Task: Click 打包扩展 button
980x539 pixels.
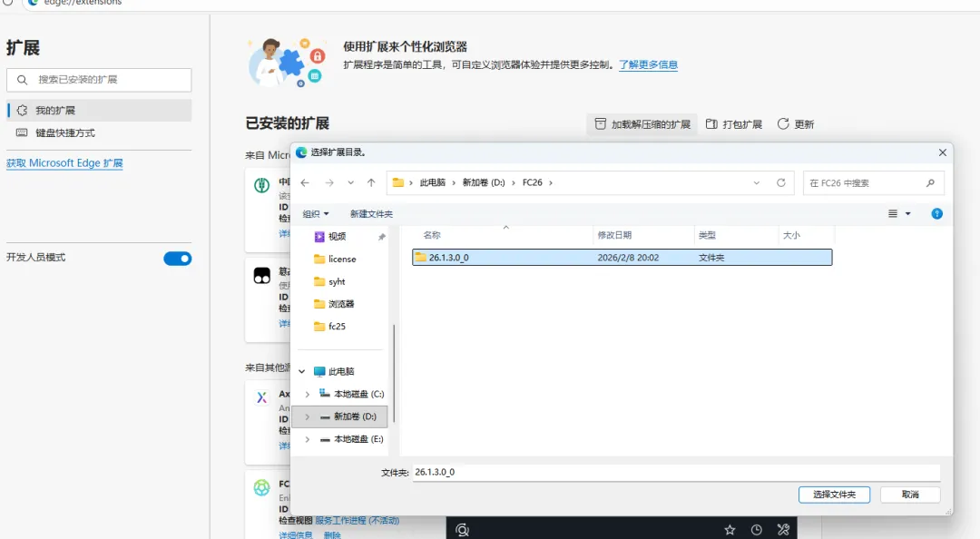Action: click(x=734, y=124)
